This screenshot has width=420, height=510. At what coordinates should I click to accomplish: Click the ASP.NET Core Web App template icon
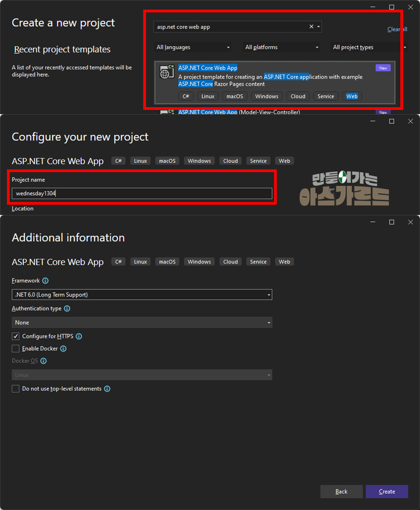point(167,72)
